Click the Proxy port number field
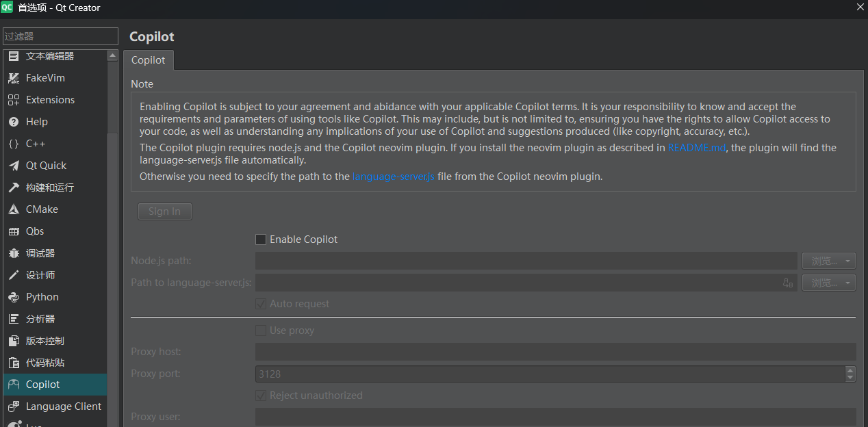This screenshot has height=427, width=868. [550, 374]
